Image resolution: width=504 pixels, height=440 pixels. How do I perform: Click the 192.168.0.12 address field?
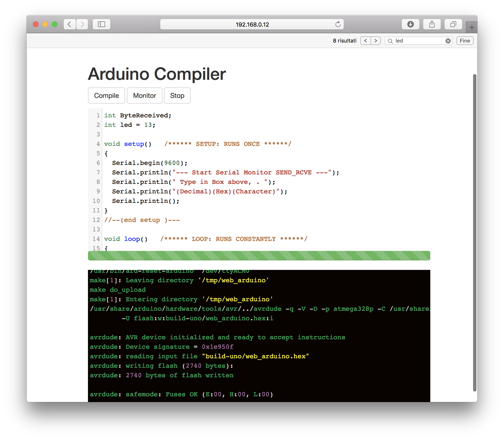coord(252,24)
